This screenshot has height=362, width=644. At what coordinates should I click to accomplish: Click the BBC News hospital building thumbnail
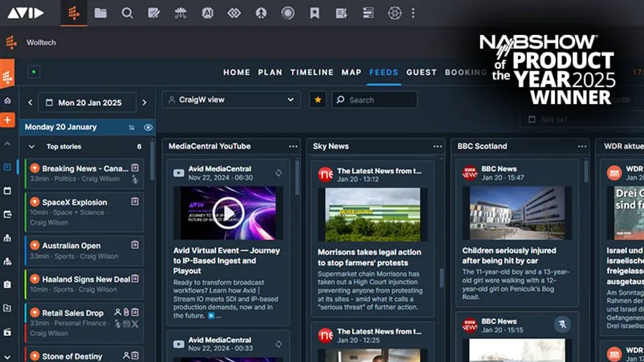[517, 213]
